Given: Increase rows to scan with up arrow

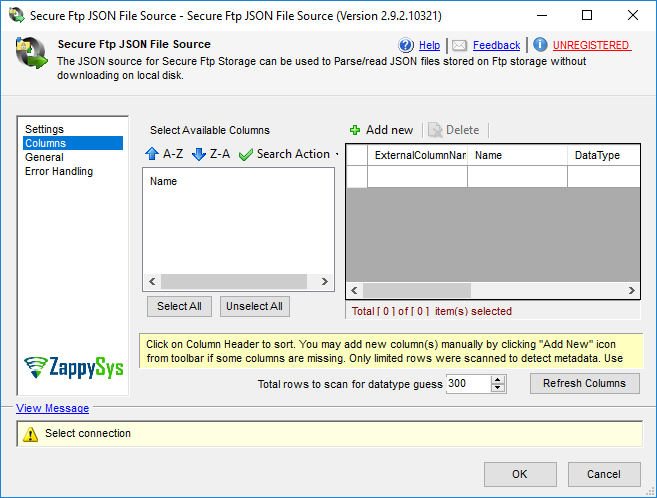Looking at the screenshot, I should [x=498, y=380].
